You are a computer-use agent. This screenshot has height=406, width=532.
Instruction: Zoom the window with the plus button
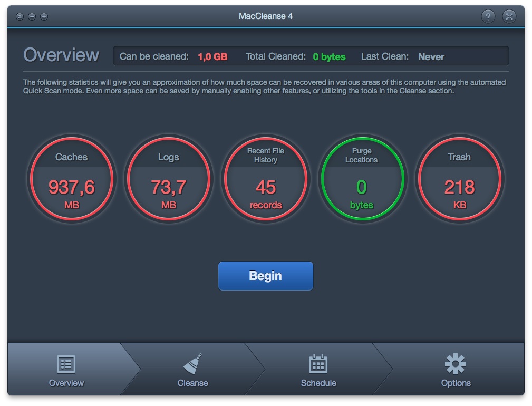tap(44, 16)
